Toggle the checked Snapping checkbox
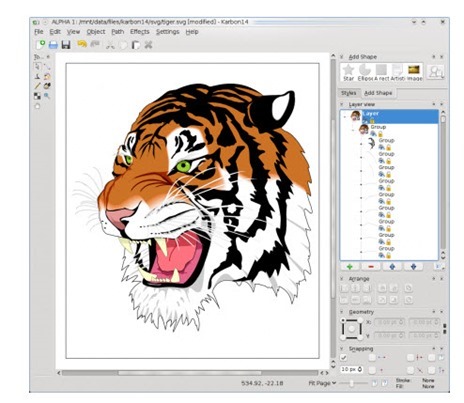 tap(344, 358)
